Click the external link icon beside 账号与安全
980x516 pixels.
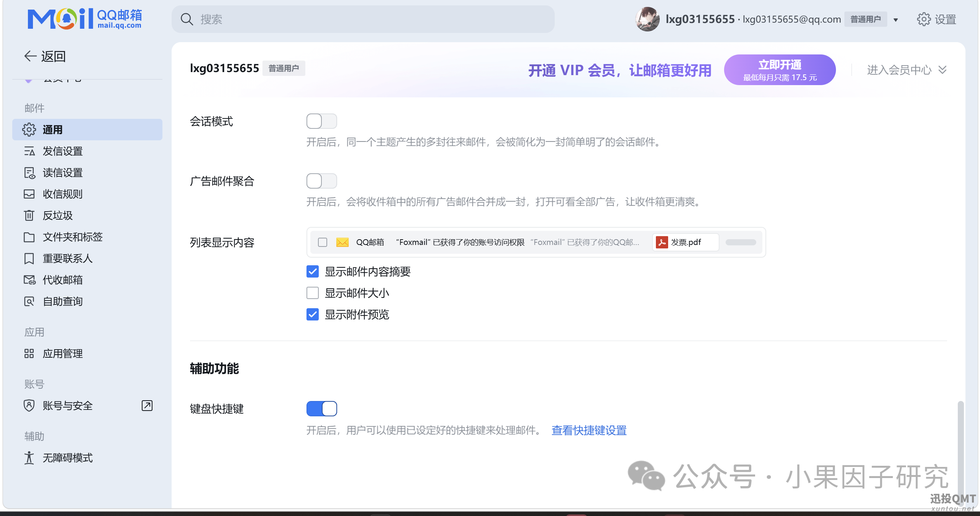[x=147, y=406]
